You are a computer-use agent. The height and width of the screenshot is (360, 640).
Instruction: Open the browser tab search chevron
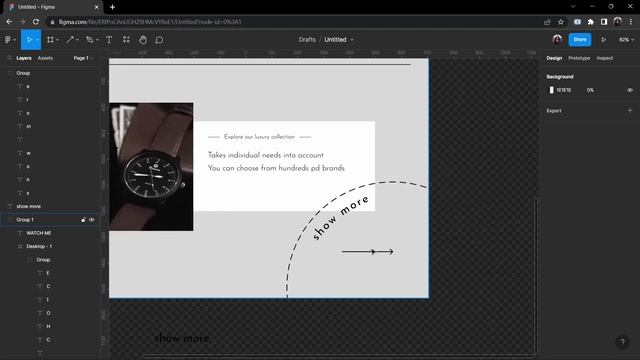click(x=573, y=7)
